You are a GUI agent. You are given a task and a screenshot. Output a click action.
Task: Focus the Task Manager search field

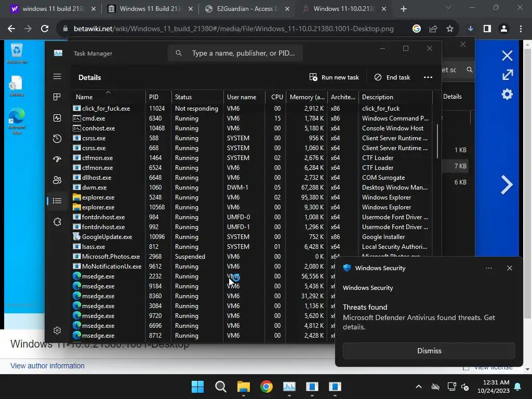pos(235,54)
